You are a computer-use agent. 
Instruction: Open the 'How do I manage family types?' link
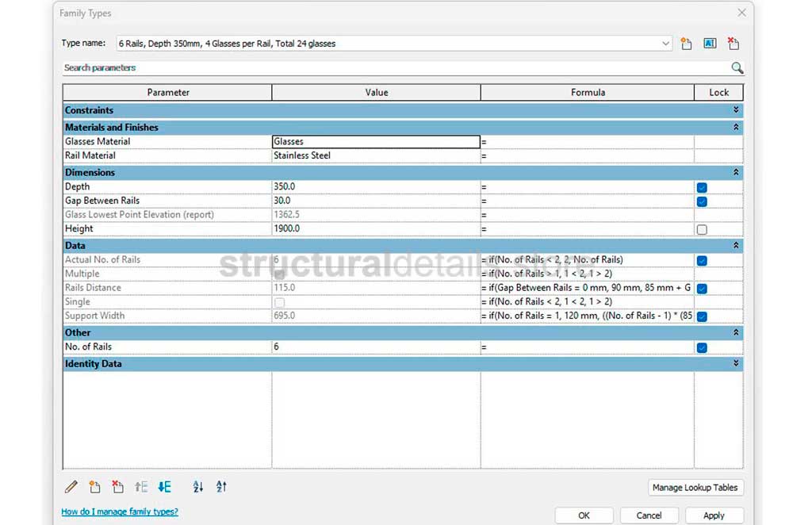pyautogui.click(x=120, y=512)
